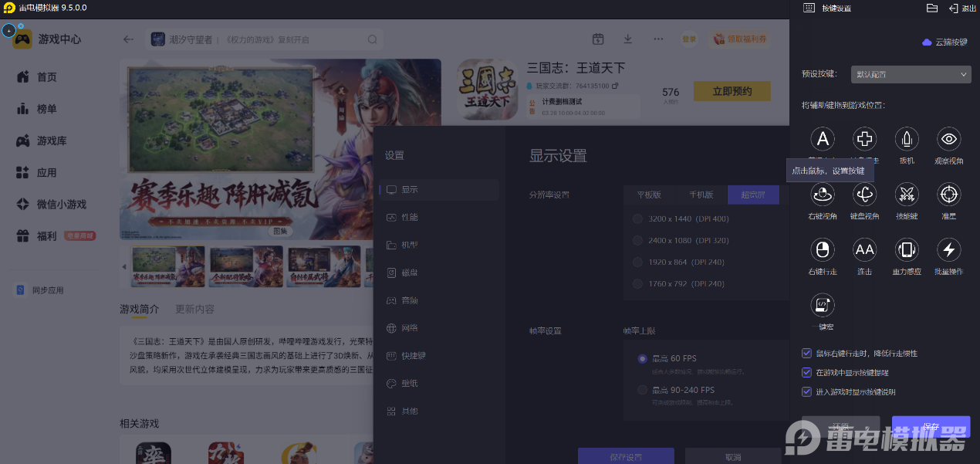The width and height of the screenshot is (980, 464).
Task: Select the 扳机 (trigger) key icon
Action: [906, 139]
